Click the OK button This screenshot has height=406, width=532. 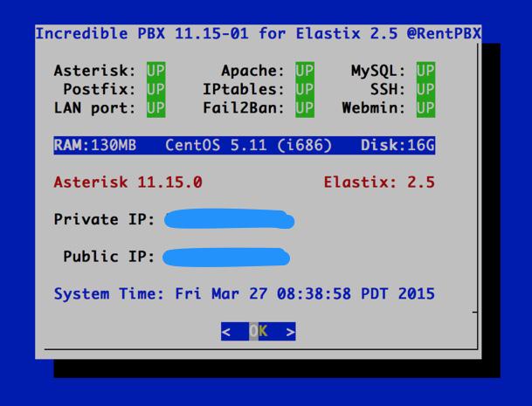(259, 332)
